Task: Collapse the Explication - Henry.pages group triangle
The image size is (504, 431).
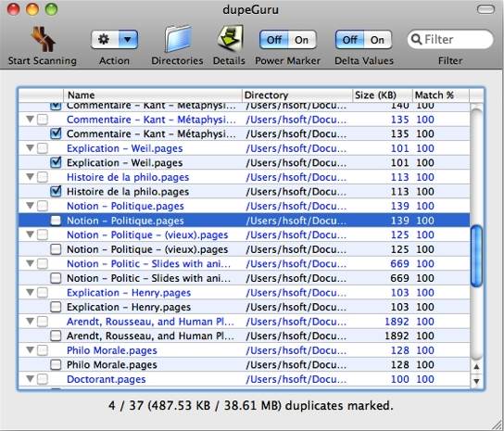Action: pos(30,292)
